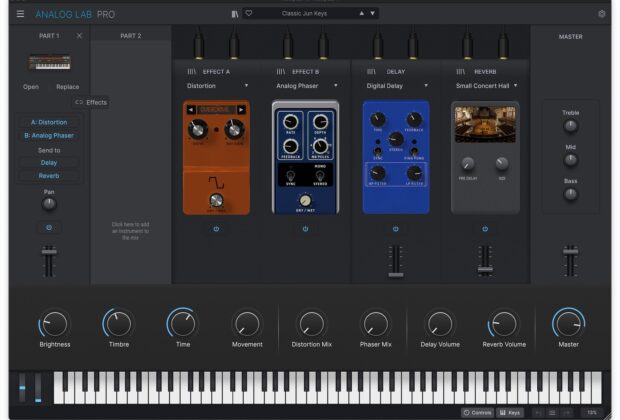Image resolution: width=620 pixels, height=420 pixels.
Task: Open the Distortion effect type dropdown
Action: 217,86
